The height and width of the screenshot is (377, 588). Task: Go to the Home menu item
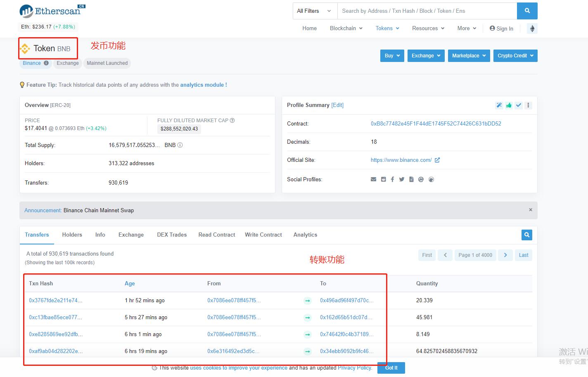(309, 28)
